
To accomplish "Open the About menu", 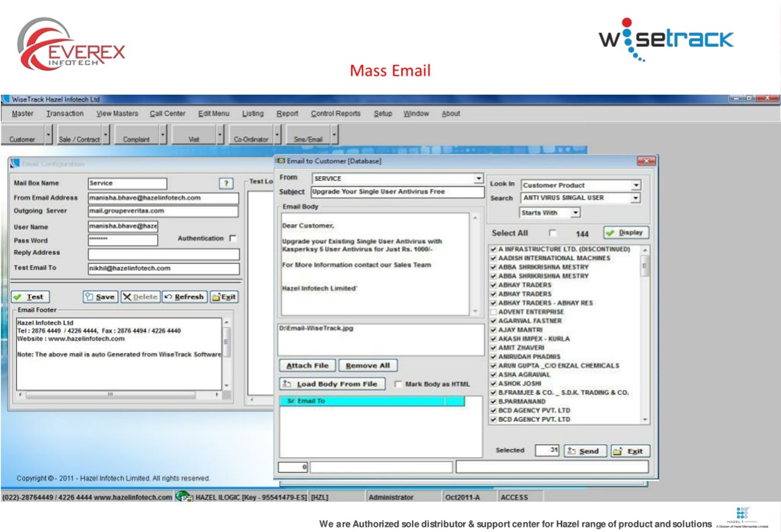I will [451, 113].
